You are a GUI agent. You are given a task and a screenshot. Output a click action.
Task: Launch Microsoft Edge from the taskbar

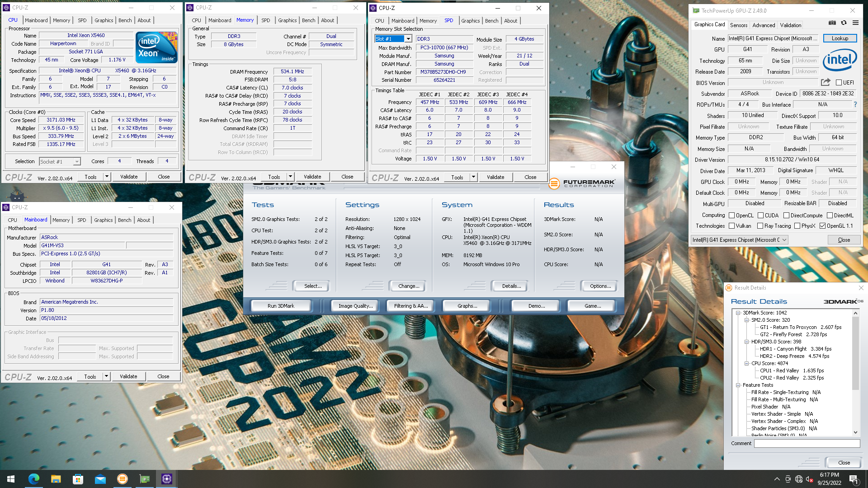pyautogui.click(x=33, y=479)
